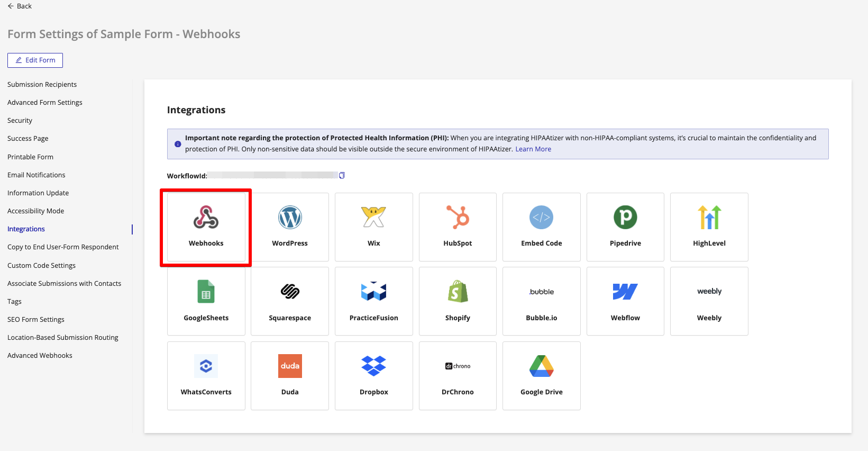Open the DrChrono integration icon
Viewport: 868px width, 451px height.
pos(458,366)
